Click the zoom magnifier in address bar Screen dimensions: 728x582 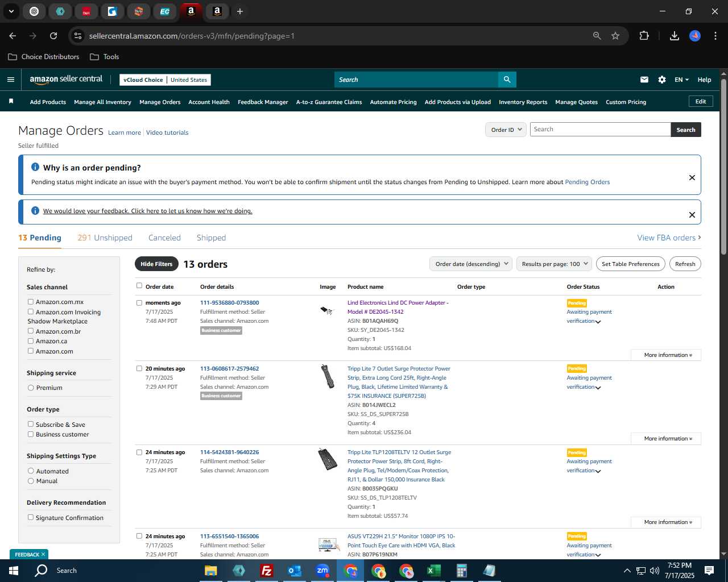[x=597, y=36]
